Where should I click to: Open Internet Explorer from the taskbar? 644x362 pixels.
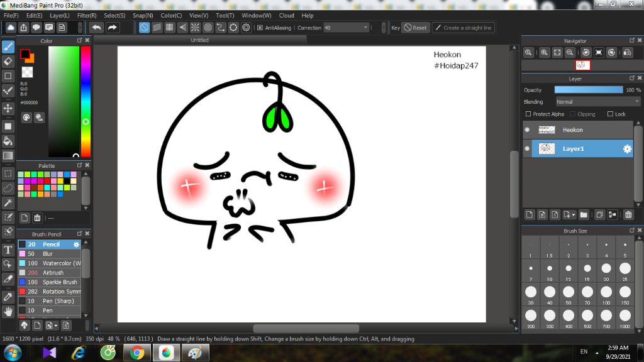point(78,353)
